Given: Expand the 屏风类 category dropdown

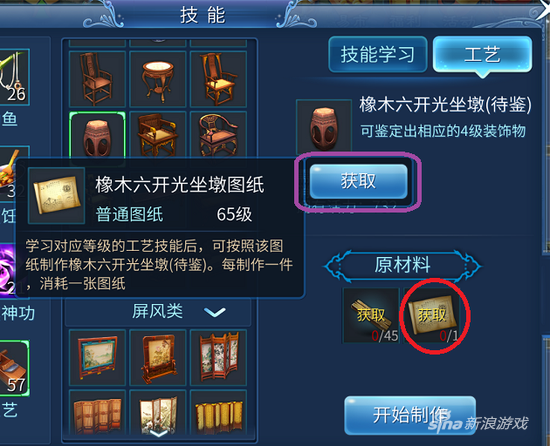Looking at the screenshot, I should point(158,311).
